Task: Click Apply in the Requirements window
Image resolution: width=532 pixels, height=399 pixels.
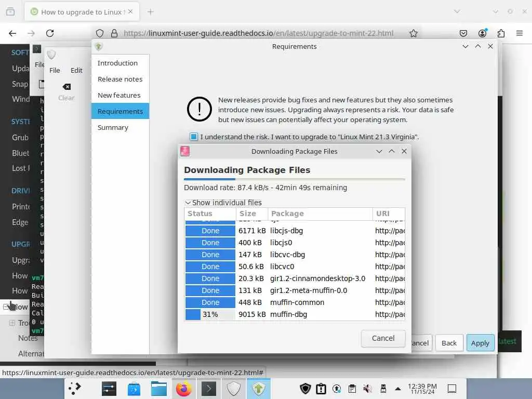Action: point(480,343)
